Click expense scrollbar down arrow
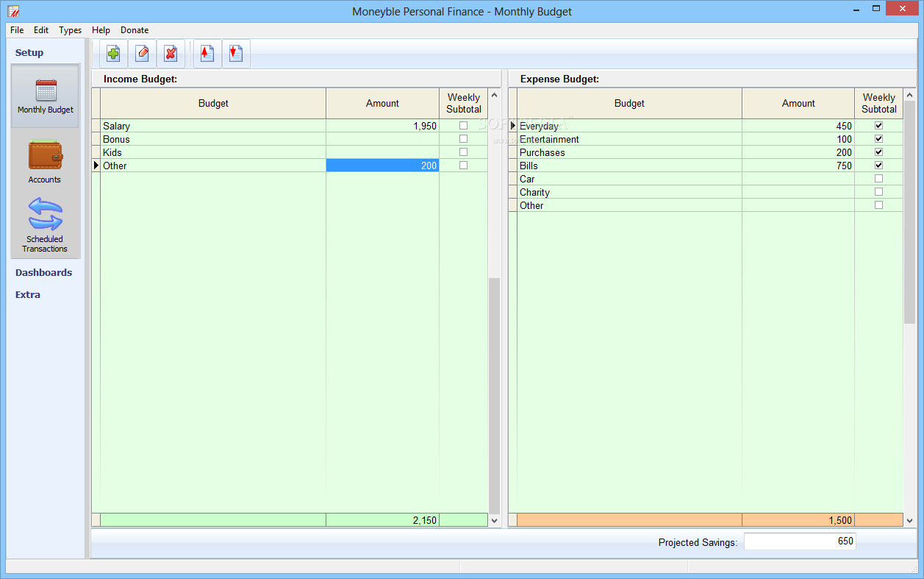The width and height of the screenshot is (924, 579). (910, 520)
